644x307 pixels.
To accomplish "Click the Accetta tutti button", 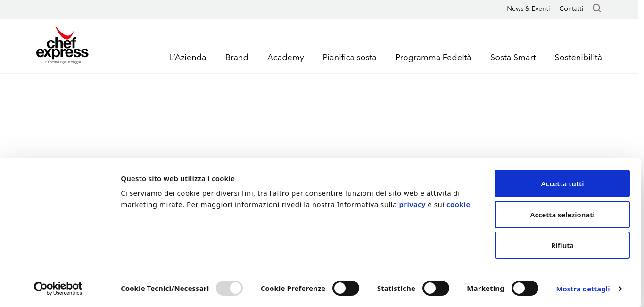I will [x=562, y=183].
